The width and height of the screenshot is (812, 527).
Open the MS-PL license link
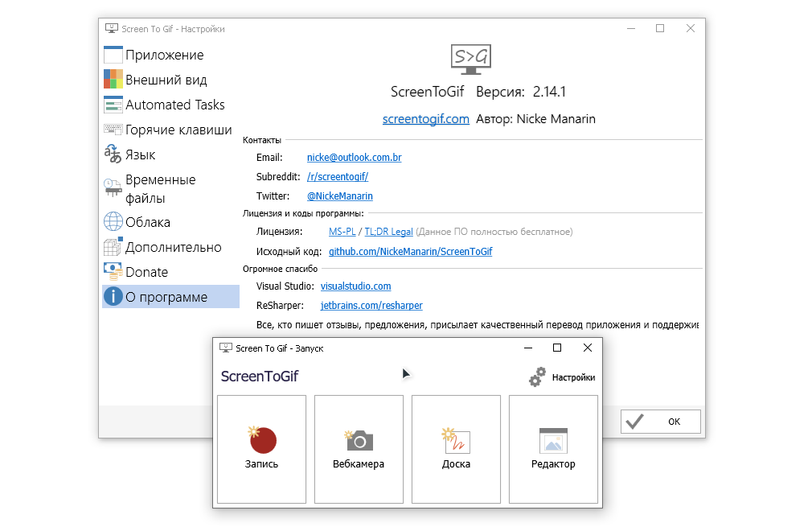342,232
